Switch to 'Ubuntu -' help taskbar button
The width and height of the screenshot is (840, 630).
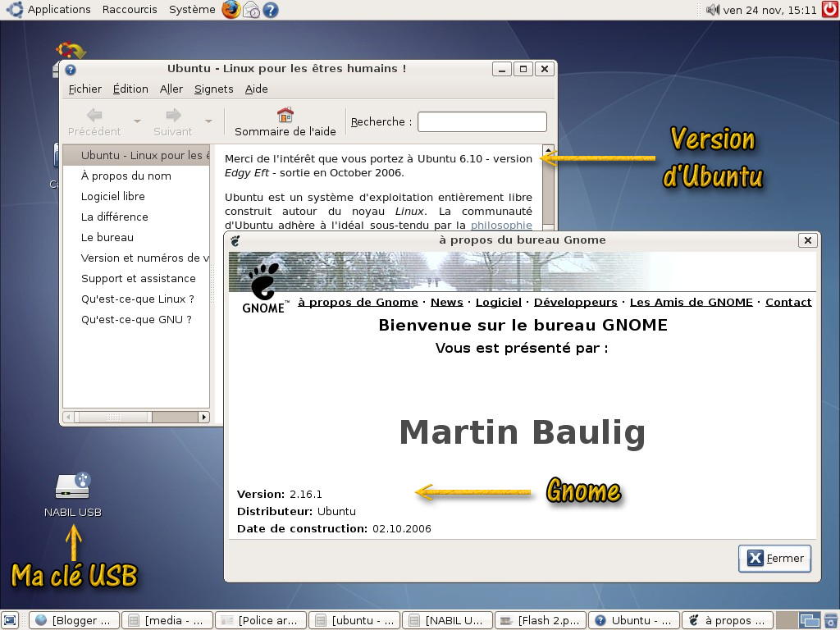point(634,620)
